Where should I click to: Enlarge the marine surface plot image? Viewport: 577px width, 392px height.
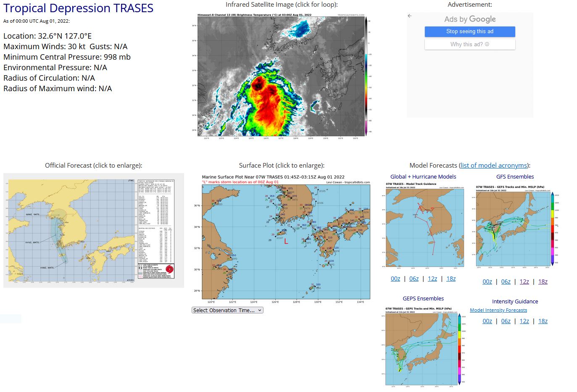point(286,239)
